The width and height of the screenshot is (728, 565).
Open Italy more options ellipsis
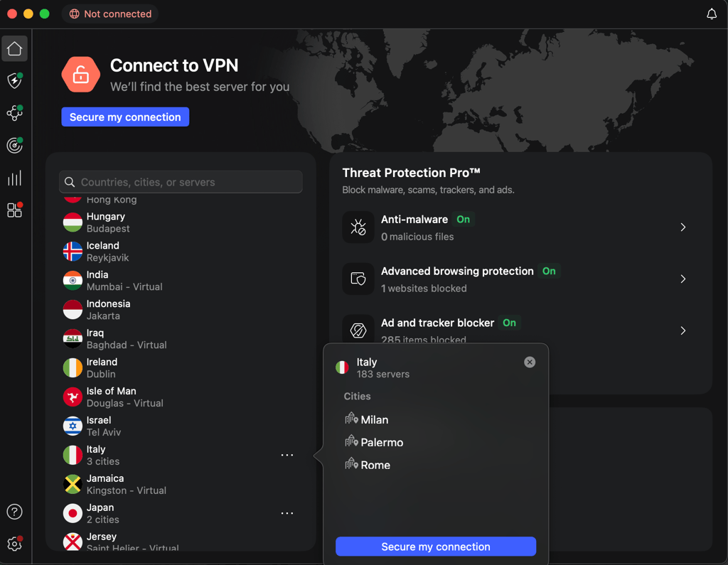287,455
